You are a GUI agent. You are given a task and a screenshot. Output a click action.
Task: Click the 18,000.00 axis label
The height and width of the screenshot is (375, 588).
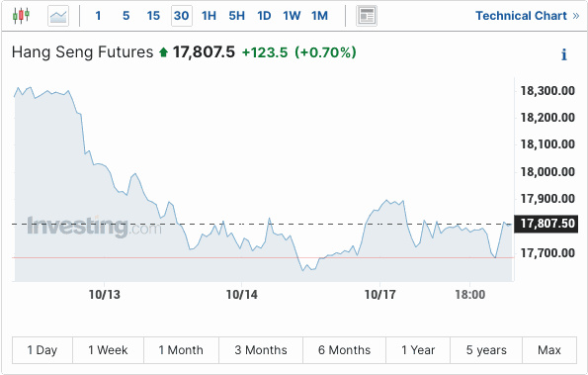coord(547,172)
